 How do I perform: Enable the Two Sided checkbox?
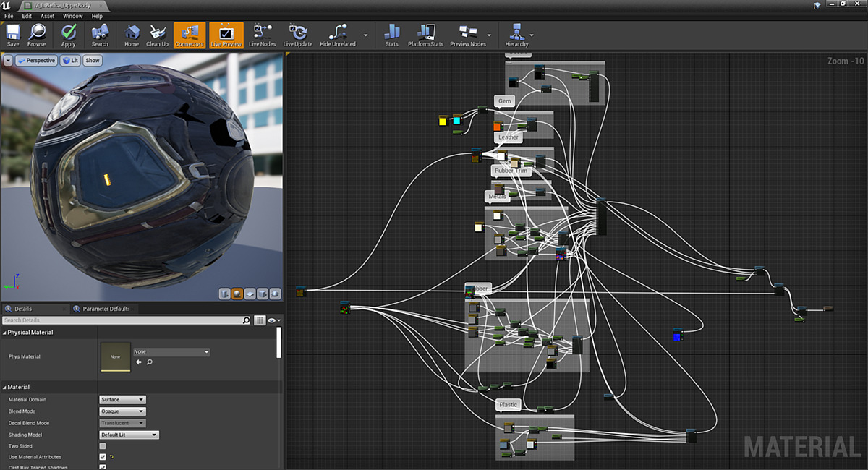102,446
